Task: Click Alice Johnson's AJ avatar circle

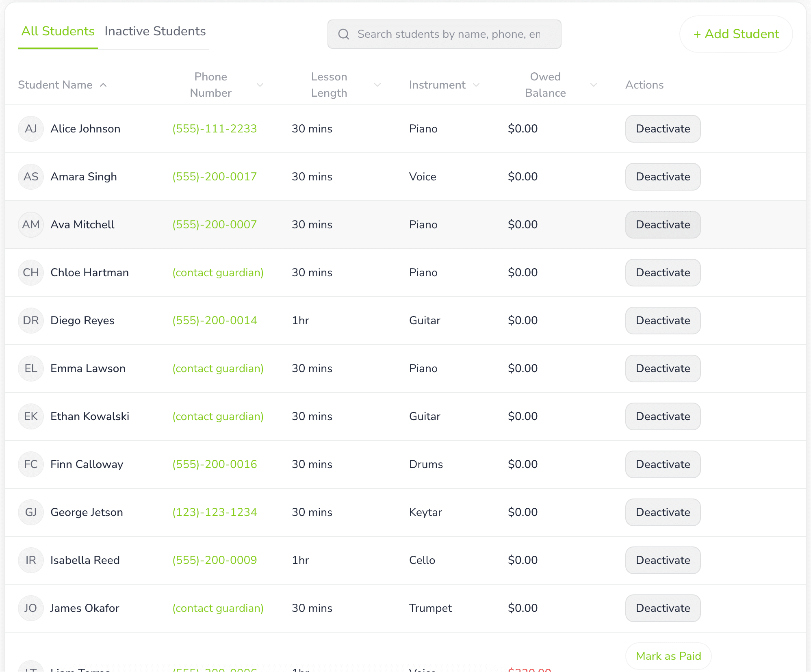Action: click(x=31, y=129)
